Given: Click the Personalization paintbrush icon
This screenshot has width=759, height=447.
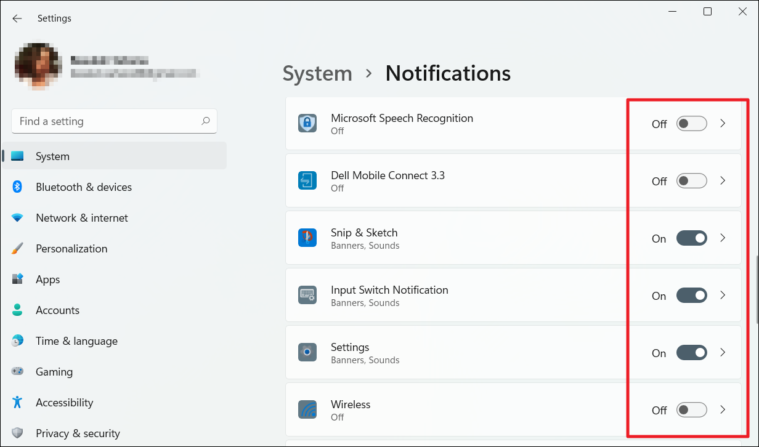Looking at the screenshot, I should click(x=17, y=248).
